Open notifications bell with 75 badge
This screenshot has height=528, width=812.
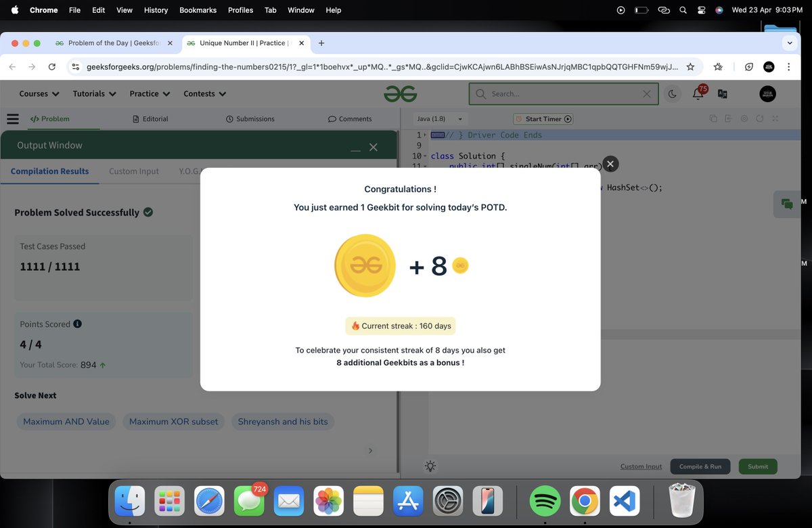click(698, 93)
